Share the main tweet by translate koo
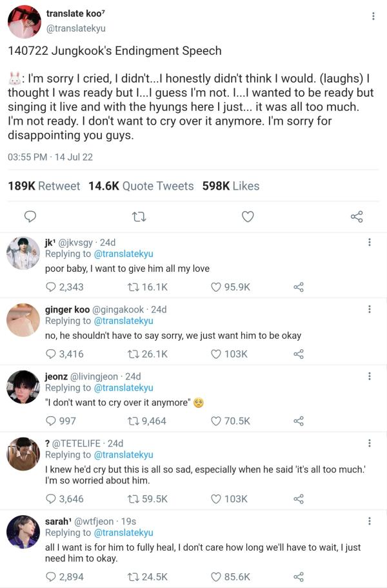 357,217
